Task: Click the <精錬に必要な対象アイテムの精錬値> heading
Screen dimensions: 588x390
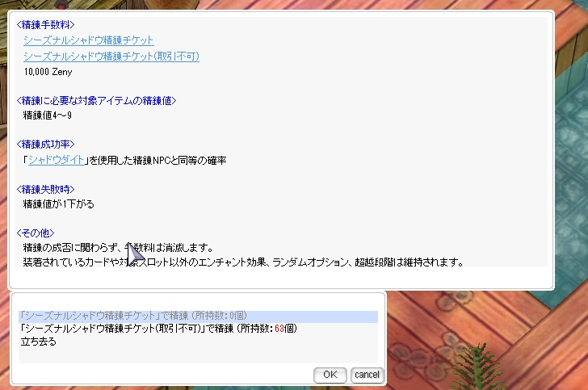Action: (96, 100)
